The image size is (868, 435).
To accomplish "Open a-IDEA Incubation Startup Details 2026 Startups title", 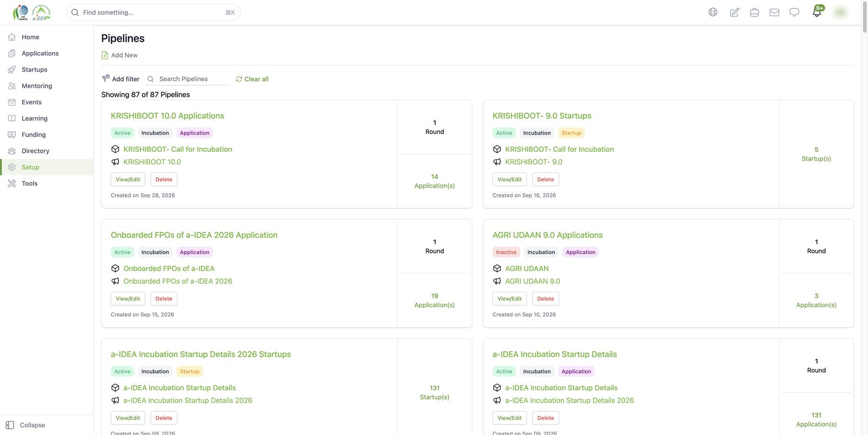I will [201, 354].
